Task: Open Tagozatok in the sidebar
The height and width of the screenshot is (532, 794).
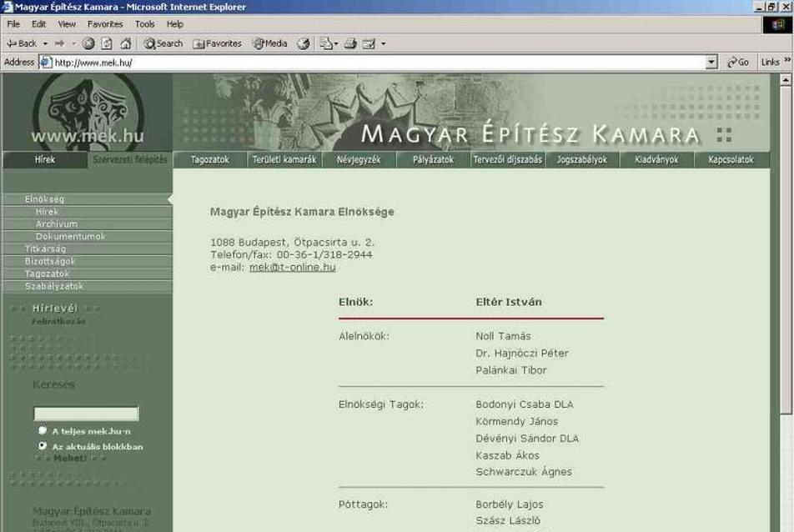Action: tap(87, 274)
